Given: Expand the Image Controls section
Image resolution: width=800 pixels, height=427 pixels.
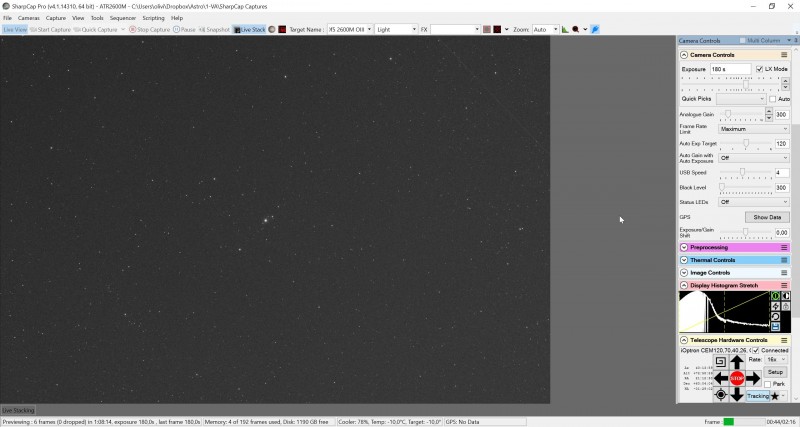Looking at the screenshot, I should 684,273.
